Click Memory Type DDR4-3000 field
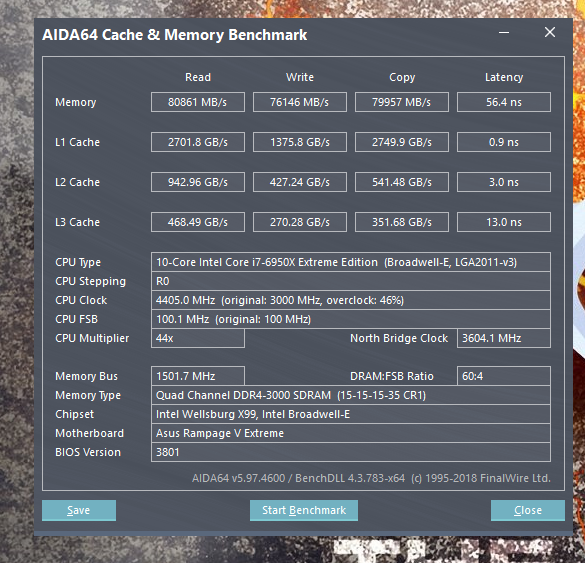Image resolution: width=585 pixels, height=563 pixels. pos(351,395)
